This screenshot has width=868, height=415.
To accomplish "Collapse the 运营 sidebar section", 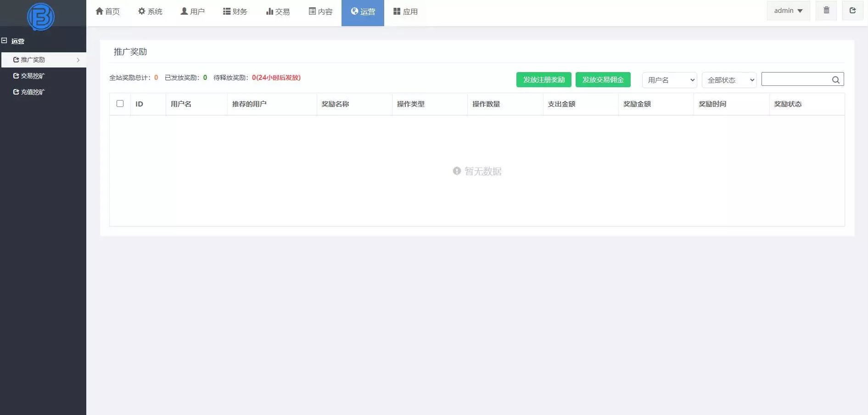I will click(5, 41).
